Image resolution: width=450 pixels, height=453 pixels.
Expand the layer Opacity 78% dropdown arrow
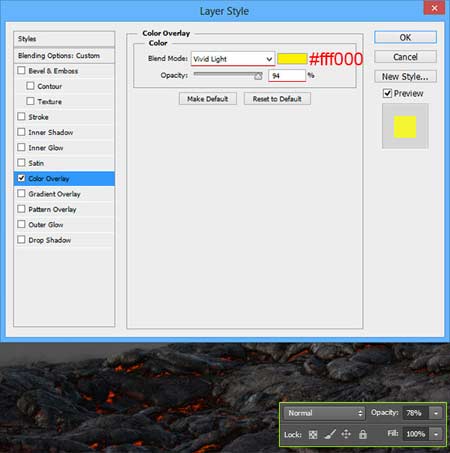[436, 413]
